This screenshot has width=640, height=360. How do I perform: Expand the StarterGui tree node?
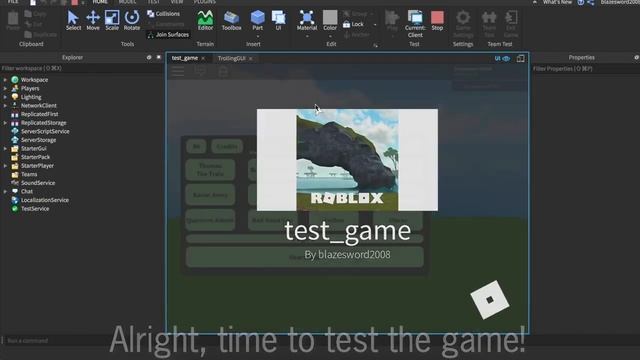pyautogui.click(x=5, y=149)
